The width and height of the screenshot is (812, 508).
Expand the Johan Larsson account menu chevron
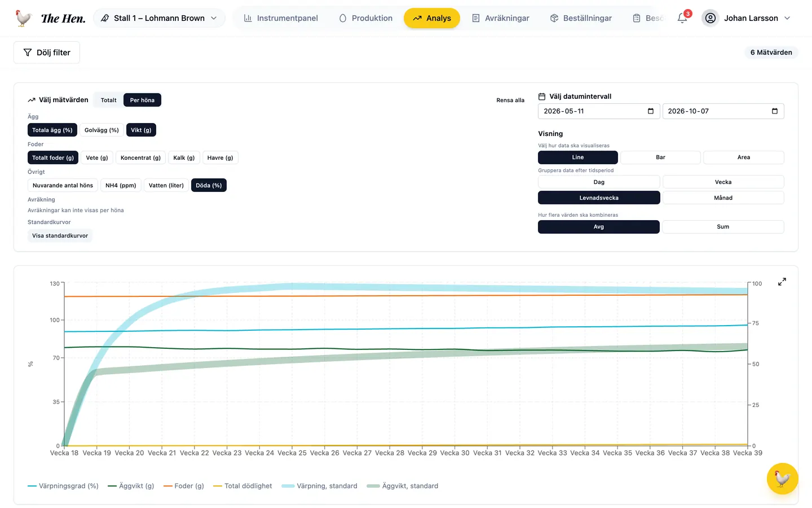point(787,18)
